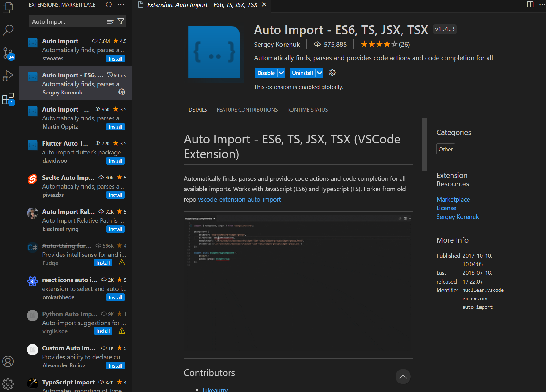
Task: Click the large Auto Import extension logo
Action: pyautogui.click(x=214, y=52)
